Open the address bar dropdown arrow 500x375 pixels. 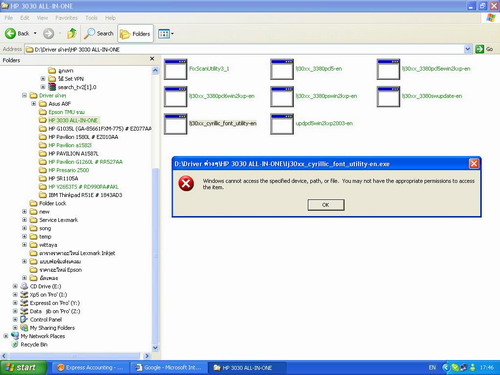pos(468,49)
